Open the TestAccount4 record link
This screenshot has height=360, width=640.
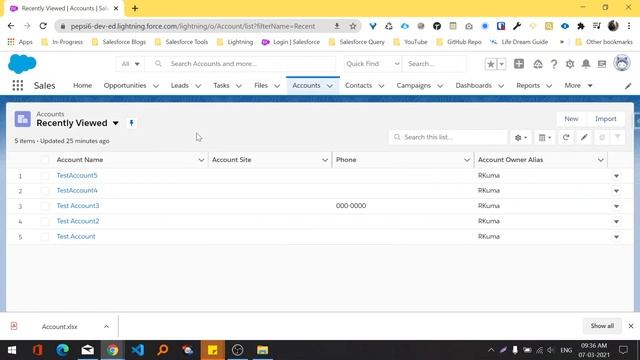point(77,191)
